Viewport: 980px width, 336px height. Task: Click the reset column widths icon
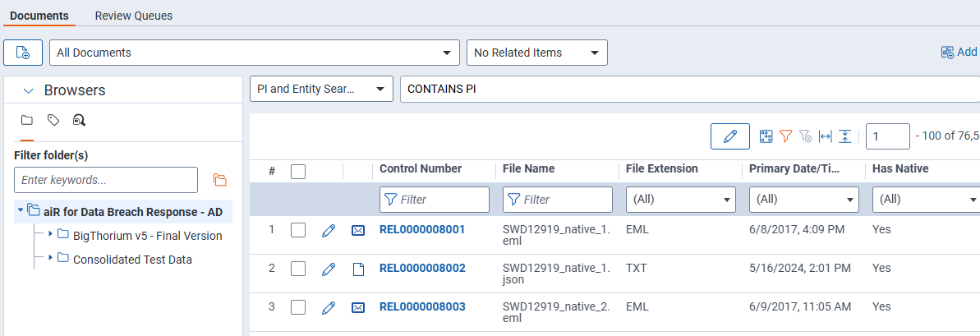click(x=826, y=136)
